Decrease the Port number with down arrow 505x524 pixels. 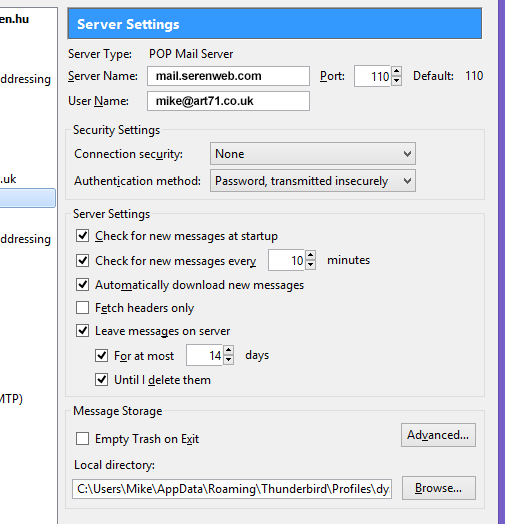pos(396,81)
